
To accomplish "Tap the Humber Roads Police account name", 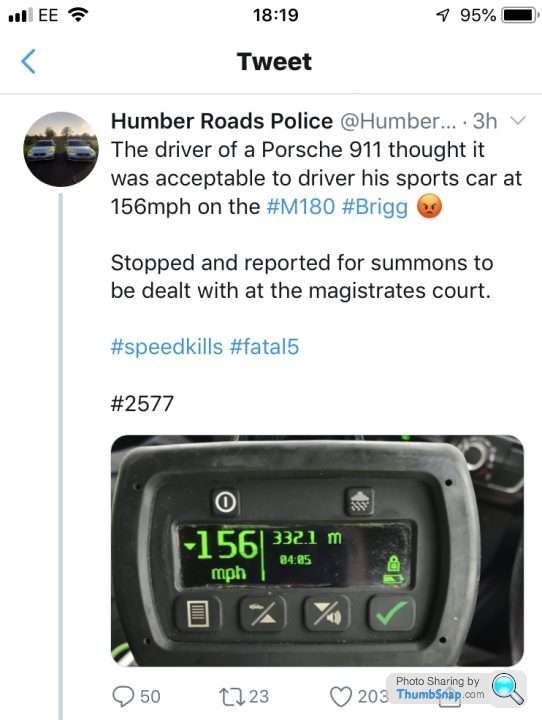I will (222, 121).
